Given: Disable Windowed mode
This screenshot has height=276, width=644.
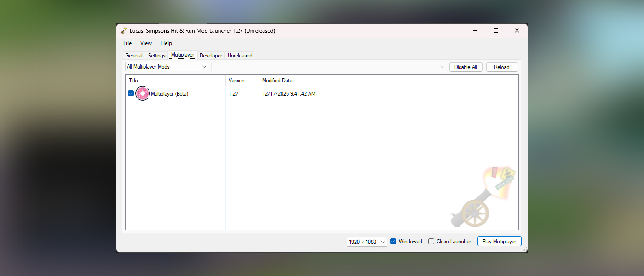Looking at the screenshot, I should tap(393, 241).
